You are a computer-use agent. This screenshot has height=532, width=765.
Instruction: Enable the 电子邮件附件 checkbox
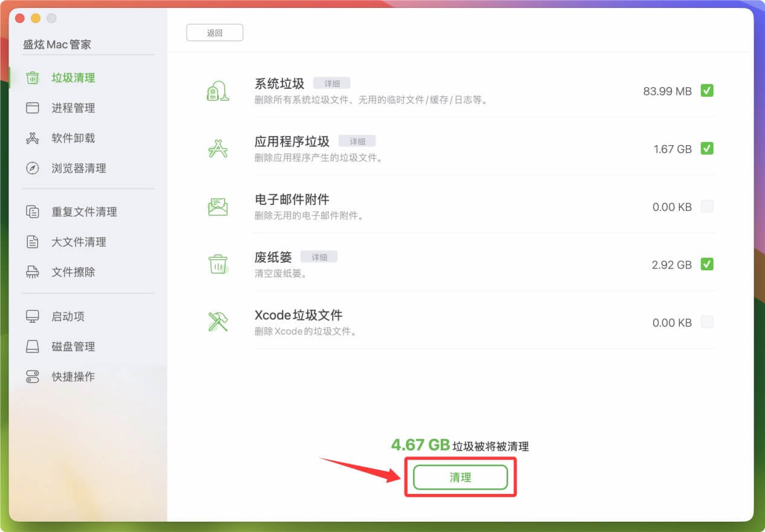coord(707,206)
